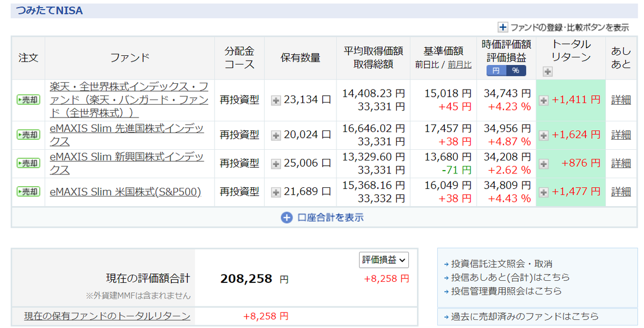Open 詳細 link for 新興国株式インデックス row
644x328 pixels.
621,163
